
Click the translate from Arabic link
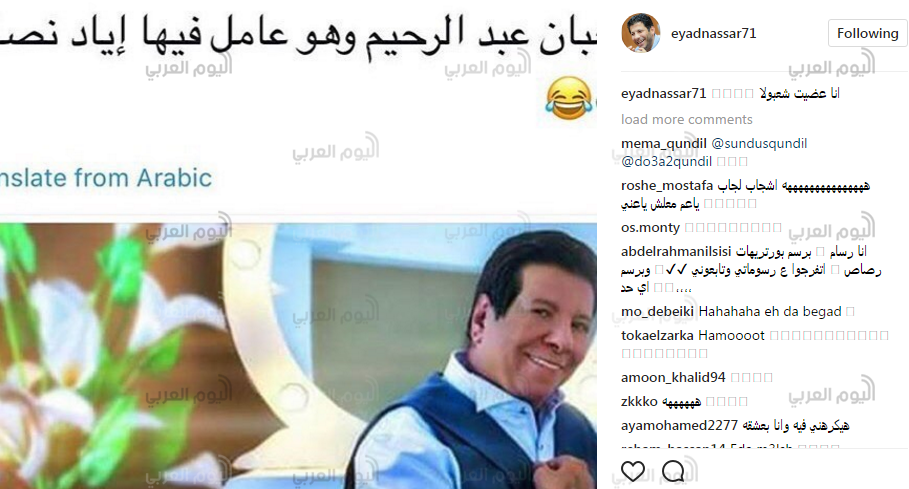click(106, 178)
